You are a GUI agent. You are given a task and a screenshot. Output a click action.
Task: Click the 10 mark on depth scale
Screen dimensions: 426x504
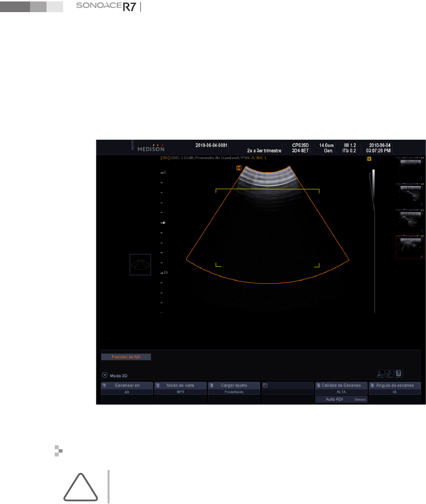click(x=164, y=273)
